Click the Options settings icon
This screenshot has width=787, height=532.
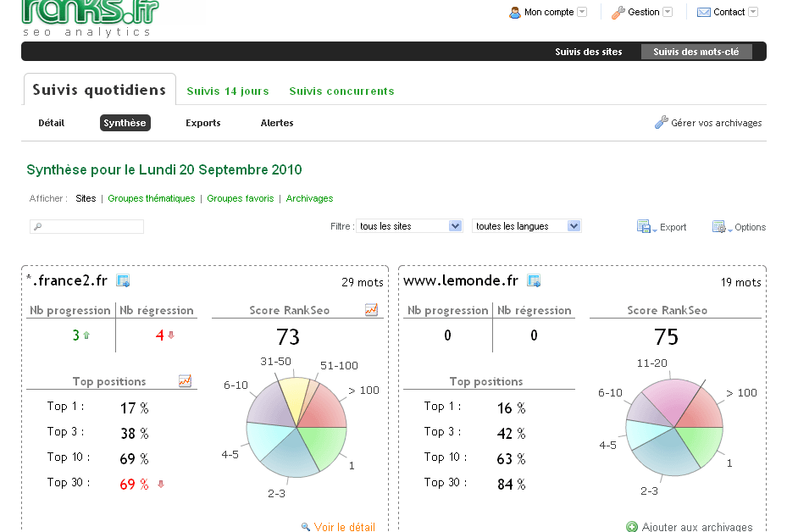click(718, 226)
